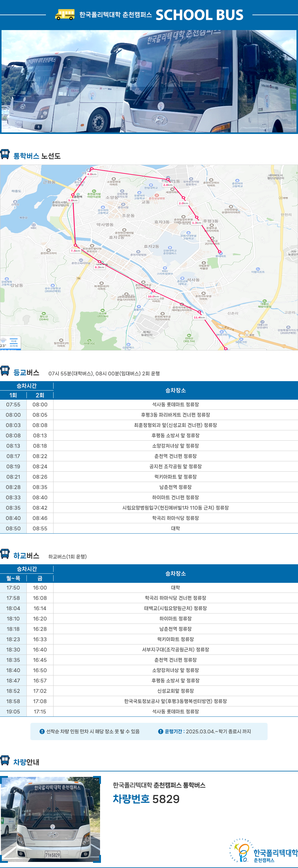Click the 08:17 time cell
This screenshot has height=868, width=298.
pyautogui.click(x=13, y=456)
